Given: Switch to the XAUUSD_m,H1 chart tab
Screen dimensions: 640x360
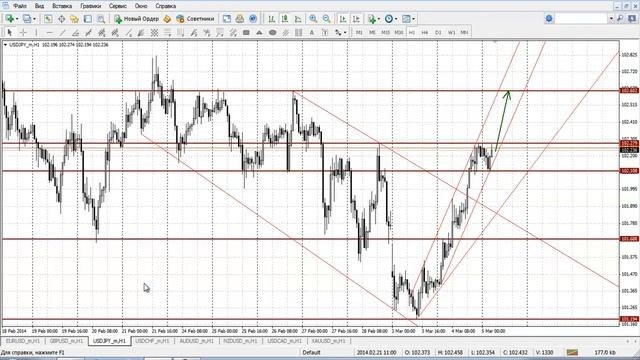Looking at the screenshot, I should pos(328,341).
